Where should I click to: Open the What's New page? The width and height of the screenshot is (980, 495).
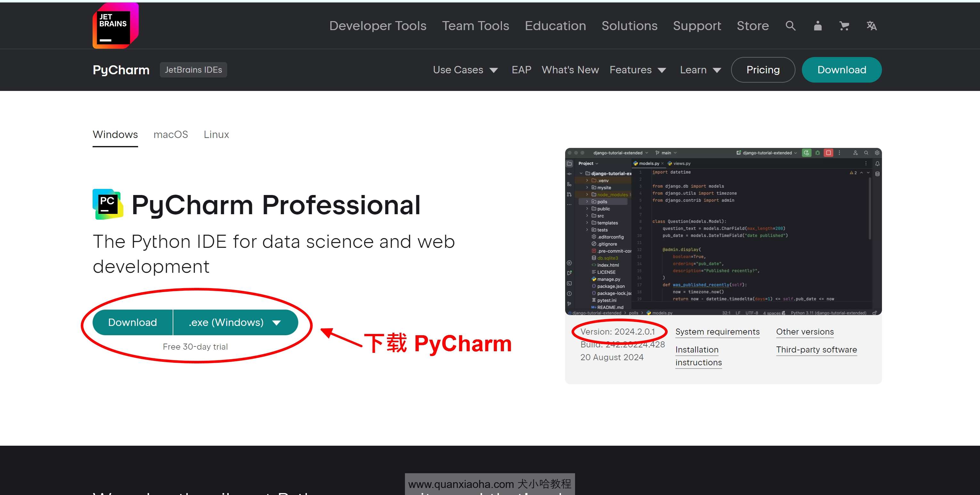point(570,70)
